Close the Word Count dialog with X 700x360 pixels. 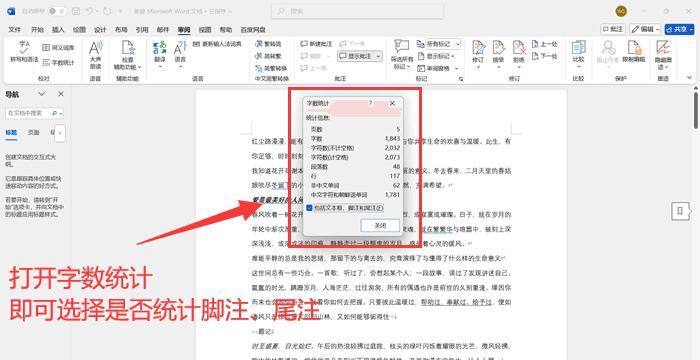coord(392,103)
